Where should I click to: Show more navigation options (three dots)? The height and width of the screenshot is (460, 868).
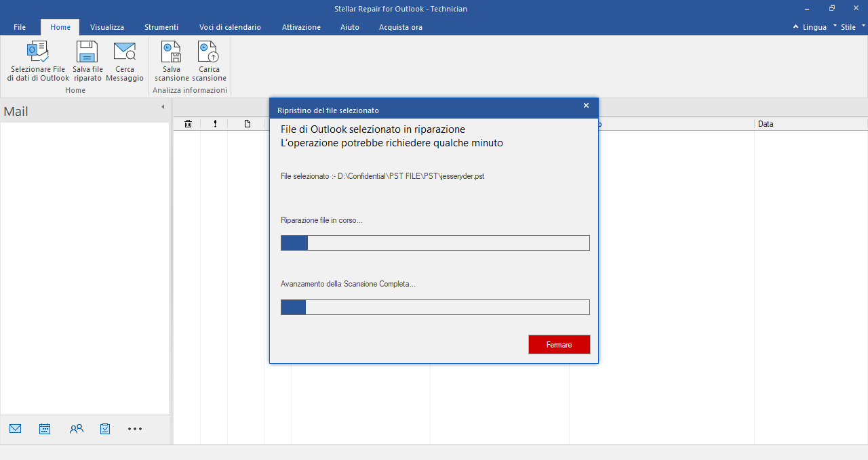click(x=135, y=429)
